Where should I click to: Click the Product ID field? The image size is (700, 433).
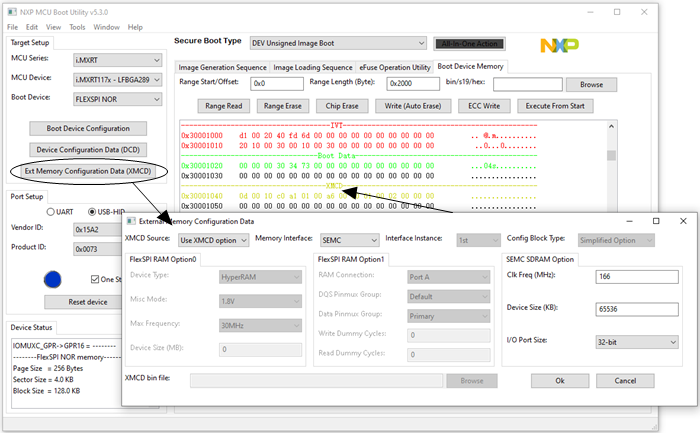pyautogui.click(x=98, y=249)
